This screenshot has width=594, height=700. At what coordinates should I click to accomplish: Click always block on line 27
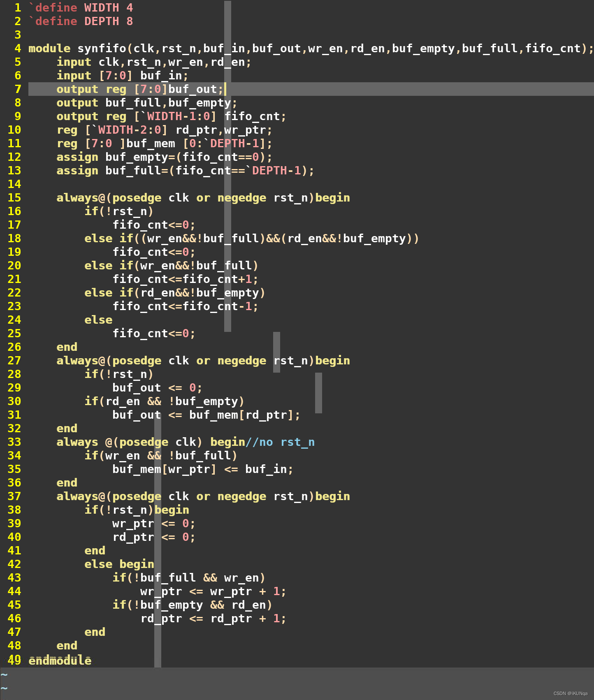203,361
